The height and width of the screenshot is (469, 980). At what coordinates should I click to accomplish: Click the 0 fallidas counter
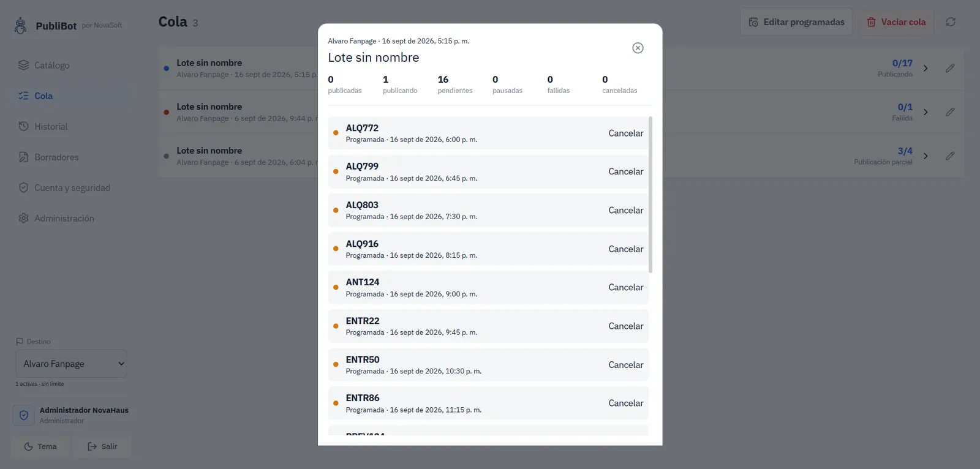point(559,84)
